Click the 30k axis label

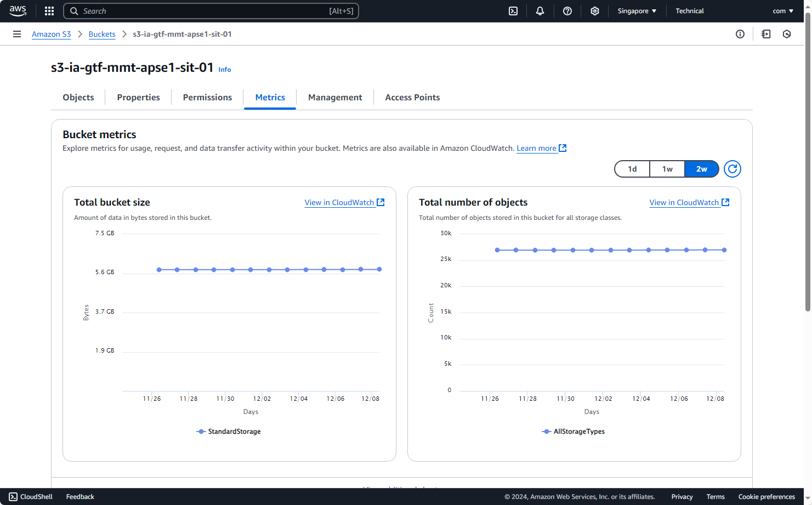446,233
